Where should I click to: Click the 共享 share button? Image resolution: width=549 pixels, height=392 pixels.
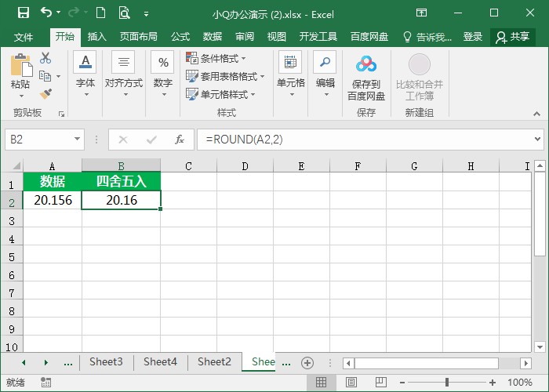click(x=513, y=37)
